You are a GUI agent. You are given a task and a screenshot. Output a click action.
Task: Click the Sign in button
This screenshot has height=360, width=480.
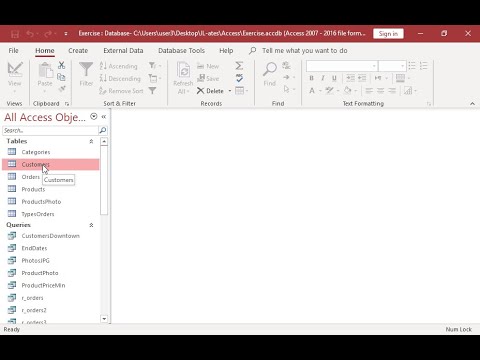coord(388,34)
